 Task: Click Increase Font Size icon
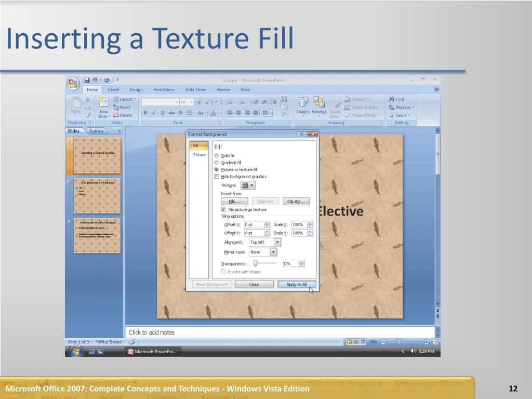[199, 102]
